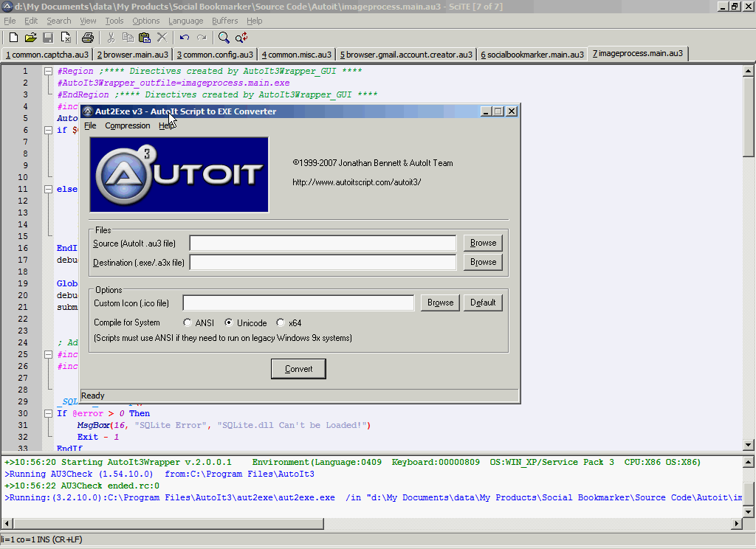Viewport: 756px width, 549px height.
Task: Click the Undo arrow icon
Action: (x=184, y=38)
